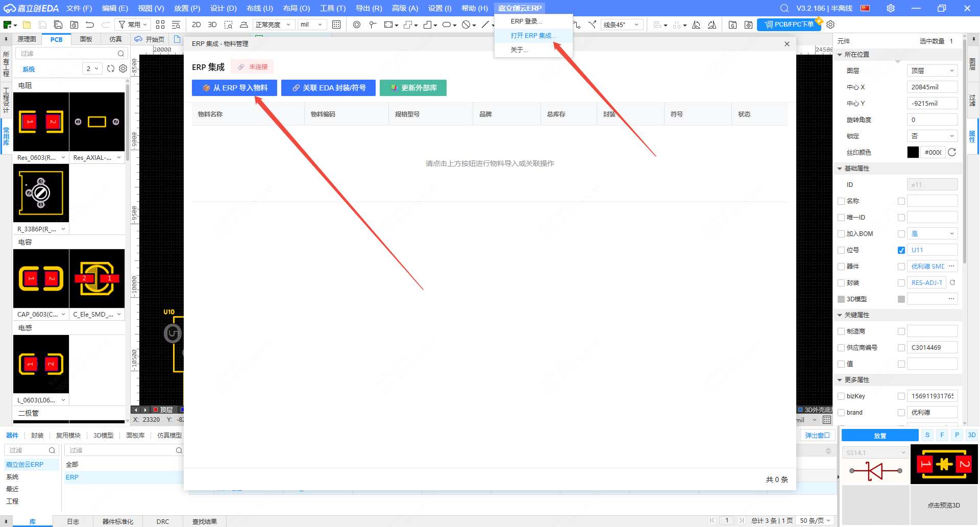This screenshot has height=527, width=980.
Task: Tick the bizKey property checkbox
Action: point(841,396)
